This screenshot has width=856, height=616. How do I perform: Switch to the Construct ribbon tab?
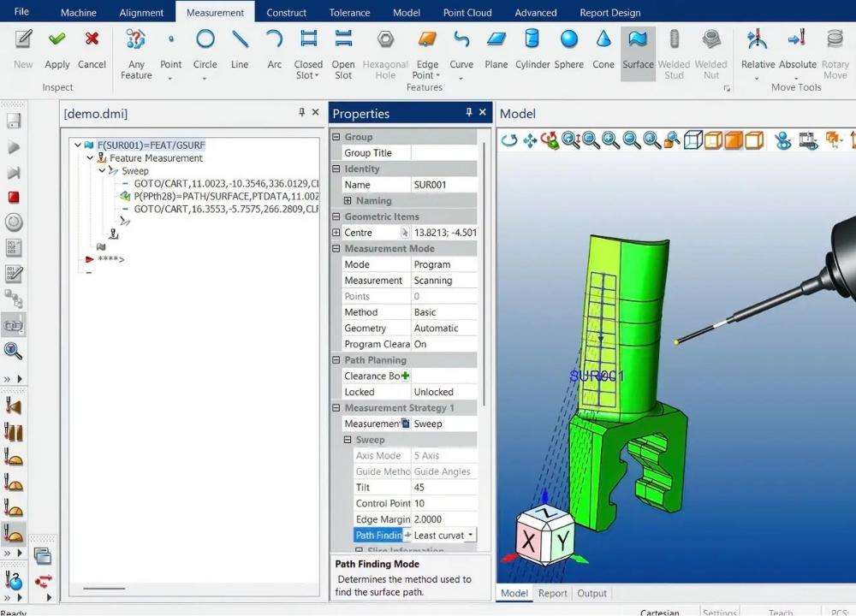(286, 13)
